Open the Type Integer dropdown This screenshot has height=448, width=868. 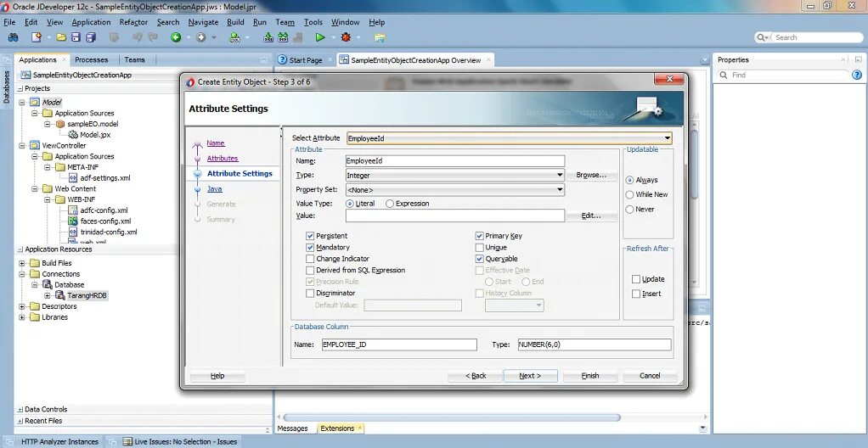[561, 176]
